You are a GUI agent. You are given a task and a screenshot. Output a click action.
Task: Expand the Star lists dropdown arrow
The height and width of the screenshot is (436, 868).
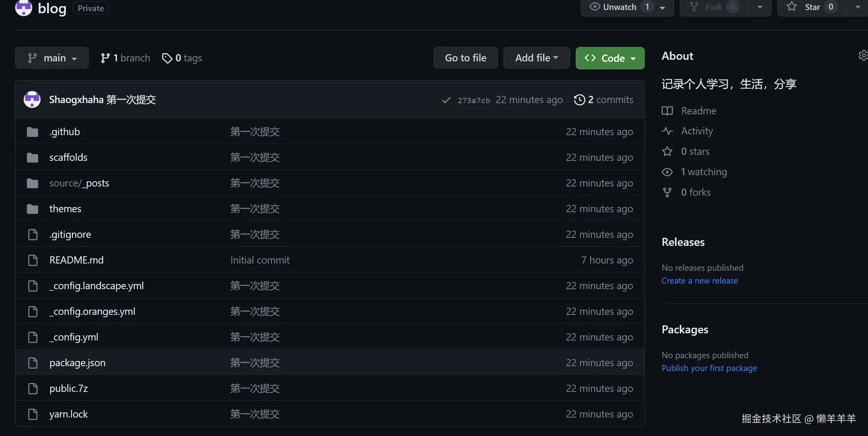coord(858,7)
